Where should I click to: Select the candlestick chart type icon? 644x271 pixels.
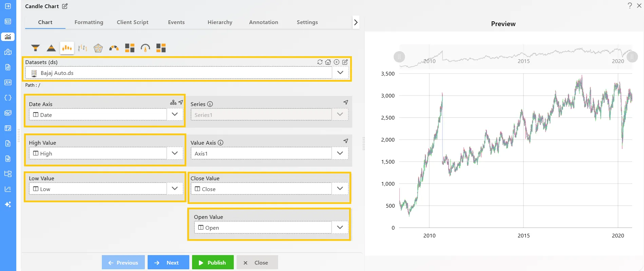[67, 48]
